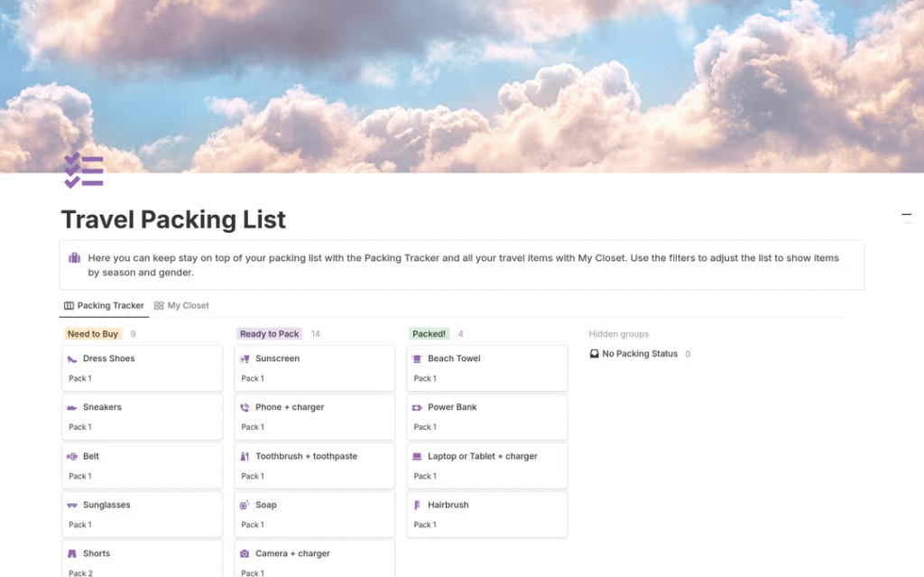The image size is (924, 577).
Task: Click the Soap card icon
Action: pos(245,505)
